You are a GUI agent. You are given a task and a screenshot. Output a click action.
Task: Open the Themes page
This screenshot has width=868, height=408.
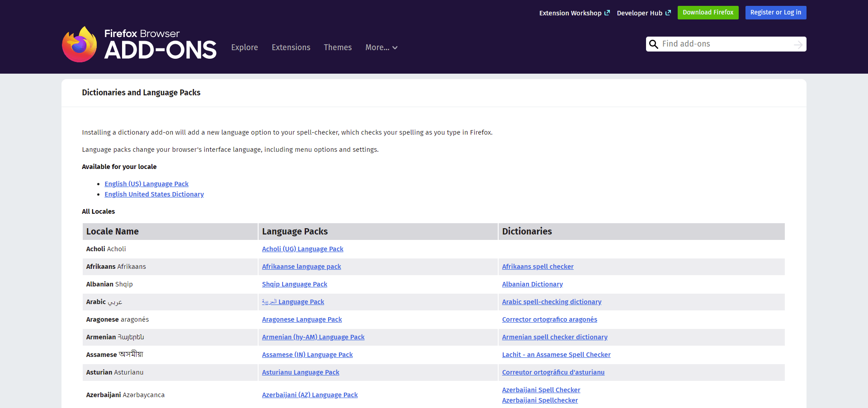pos(338,47)
